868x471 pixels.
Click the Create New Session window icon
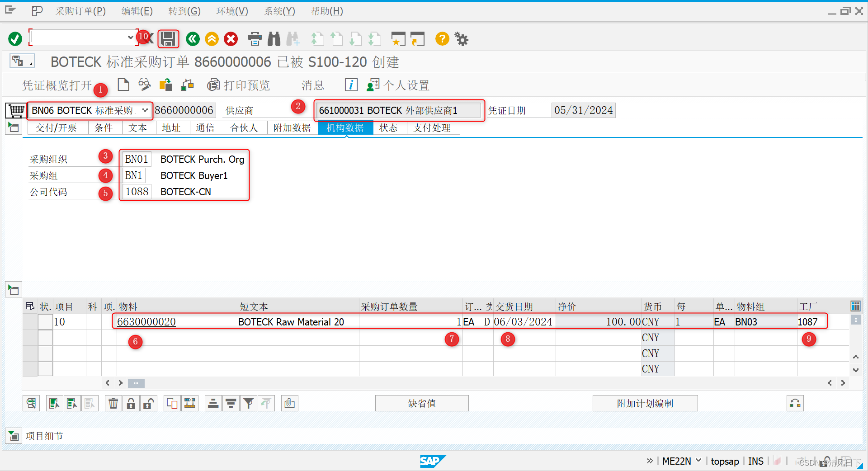(x=398, y=39)
